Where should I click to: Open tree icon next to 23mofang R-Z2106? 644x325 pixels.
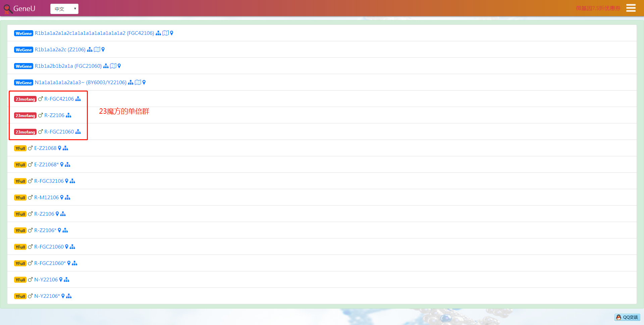coord(68,115)
